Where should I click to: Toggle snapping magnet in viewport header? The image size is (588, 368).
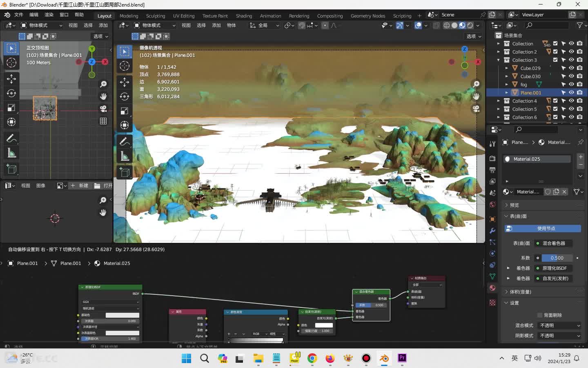(x=301, y=25)
